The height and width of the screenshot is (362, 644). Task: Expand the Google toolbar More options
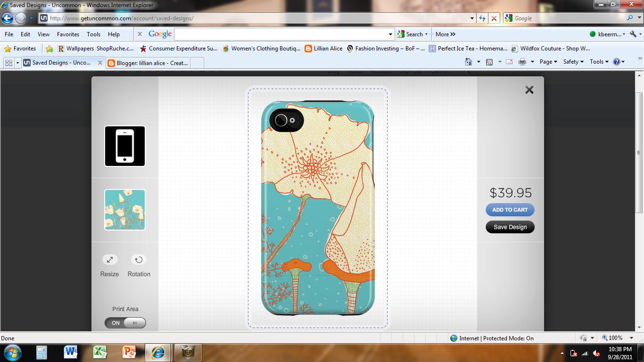click(446, 34)
